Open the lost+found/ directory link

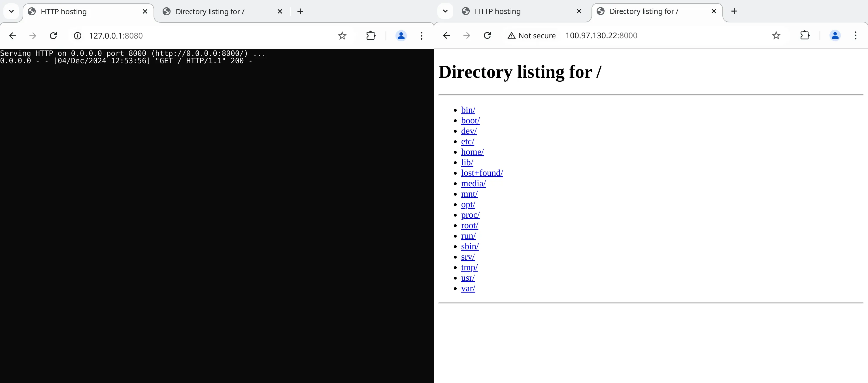(482, 173)
